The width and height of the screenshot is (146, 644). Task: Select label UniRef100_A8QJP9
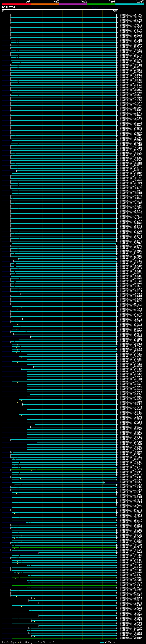pyautogui.click(x=131, y=206)
